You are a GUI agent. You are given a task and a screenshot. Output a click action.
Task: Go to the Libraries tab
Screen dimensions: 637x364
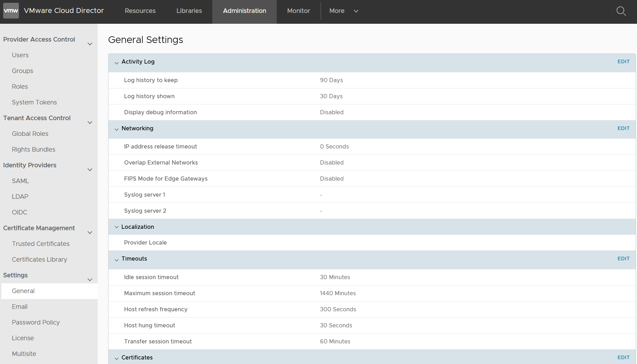click(x=189, y=11)
